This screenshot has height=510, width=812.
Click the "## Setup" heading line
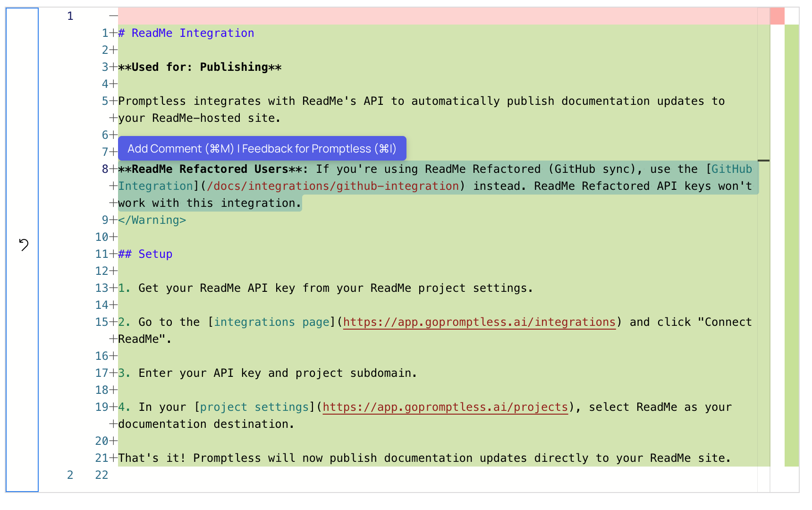(x=145, y=254)
